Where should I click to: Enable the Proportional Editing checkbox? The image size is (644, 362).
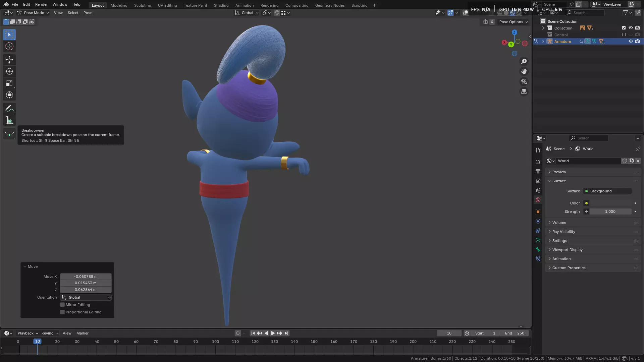pyautogui.click(x=62, y=312)
